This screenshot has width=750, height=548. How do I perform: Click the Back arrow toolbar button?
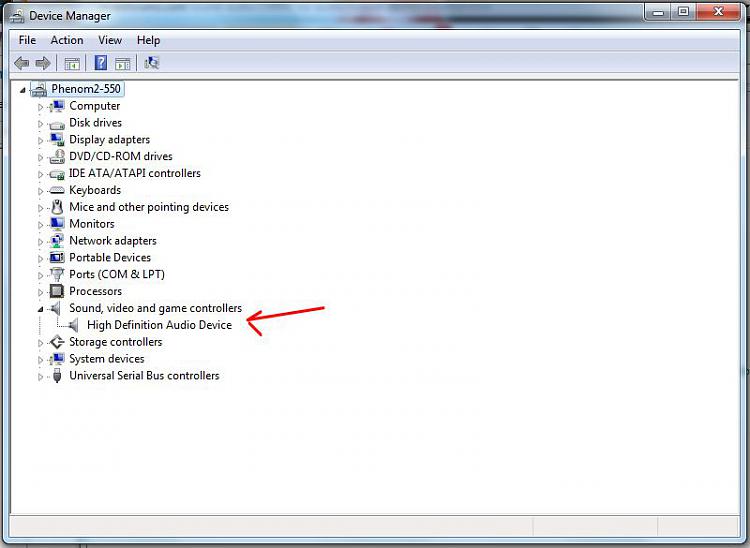(22, 63)
